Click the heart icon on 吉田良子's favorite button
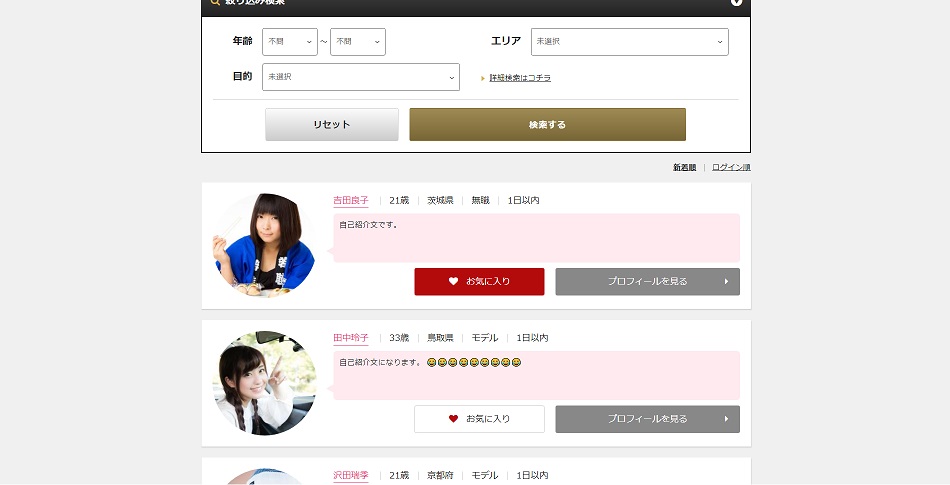The image size is (950, 485). tap(453, 282)
